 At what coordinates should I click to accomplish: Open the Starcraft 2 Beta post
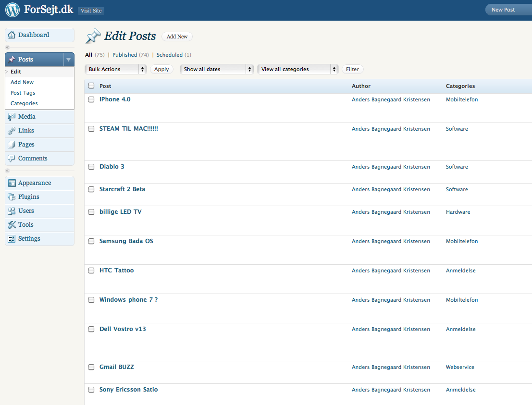click(122, 189)
